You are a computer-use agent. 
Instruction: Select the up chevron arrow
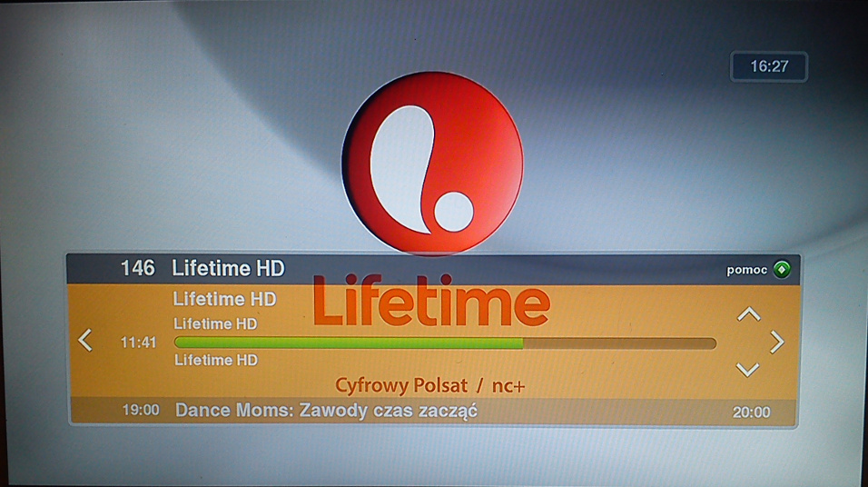click(x=748, y=314)
